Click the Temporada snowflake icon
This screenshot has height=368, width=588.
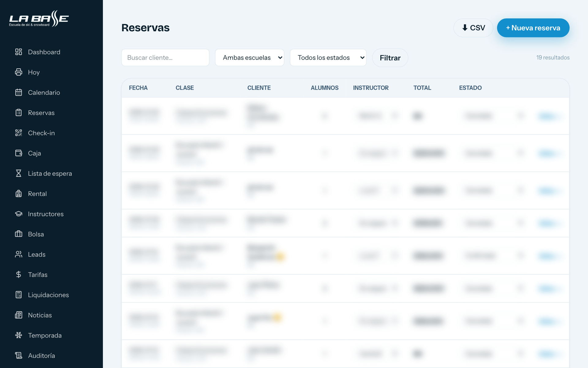pyautogui.click(x=19, y=335)
